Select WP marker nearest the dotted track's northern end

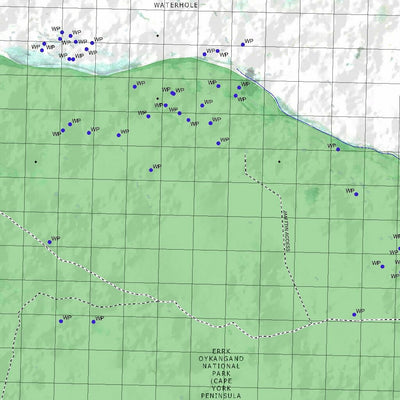(x=218, y=143)
